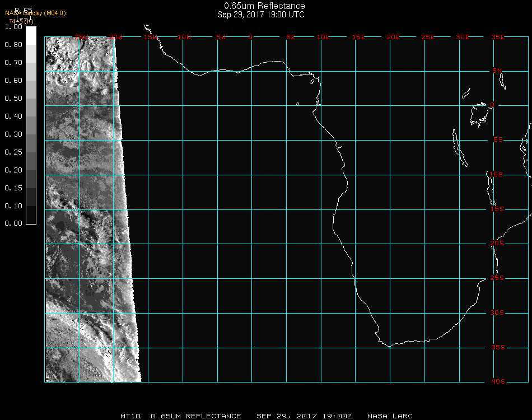Click the NASA LARC footer text

(x=390, y=416)
